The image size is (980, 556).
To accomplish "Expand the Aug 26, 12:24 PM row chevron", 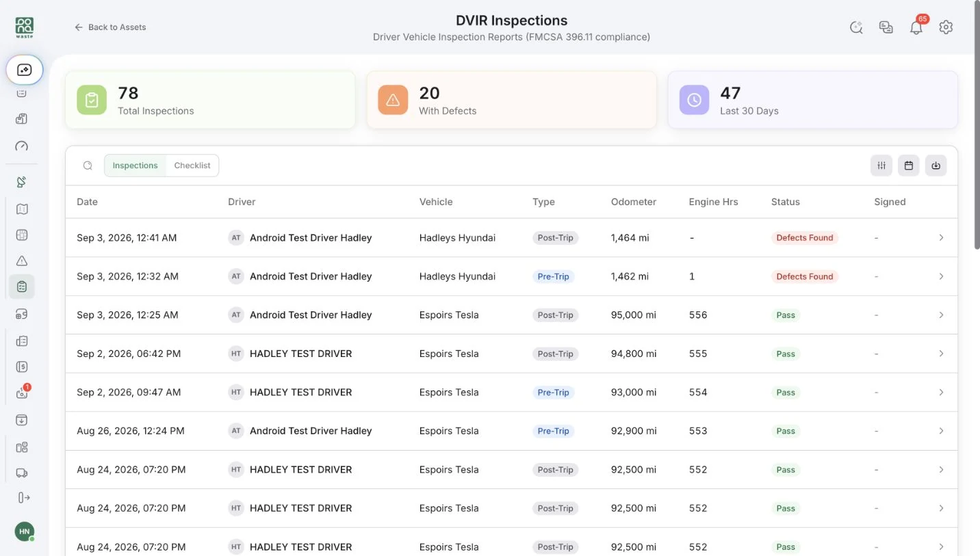I will 941,431.
